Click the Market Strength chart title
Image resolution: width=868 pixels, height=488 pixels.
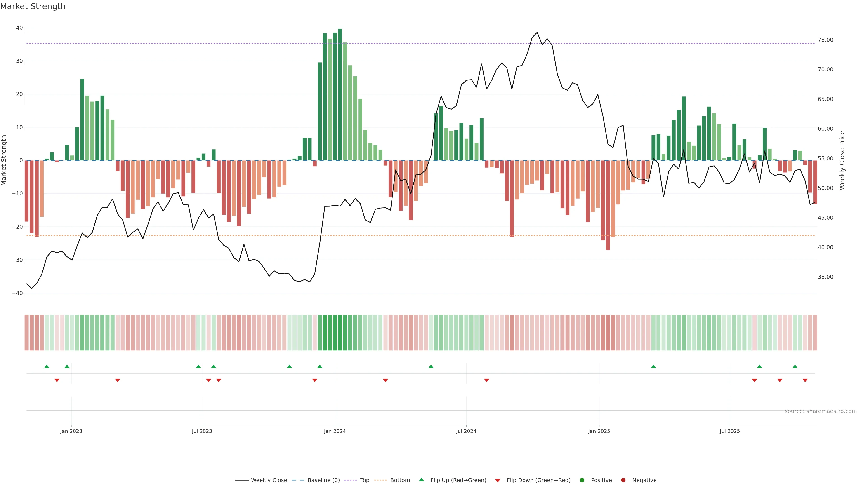tap(33, 6)
